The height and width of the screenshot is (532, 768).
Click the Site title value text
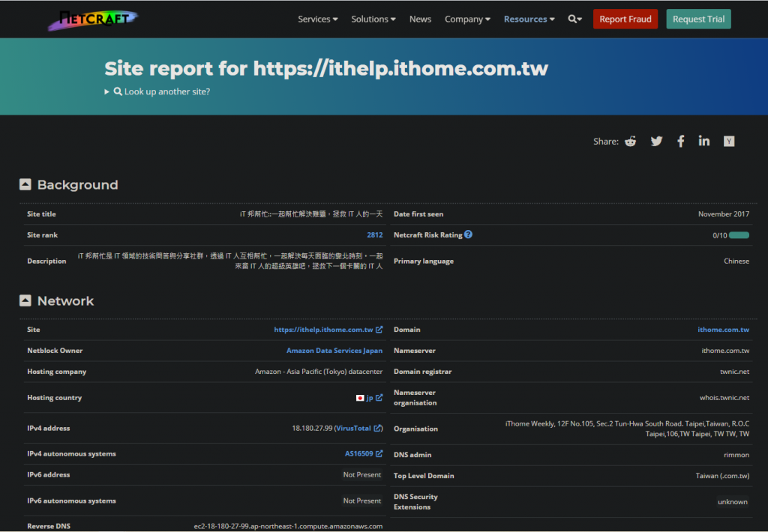click(311, 214)
